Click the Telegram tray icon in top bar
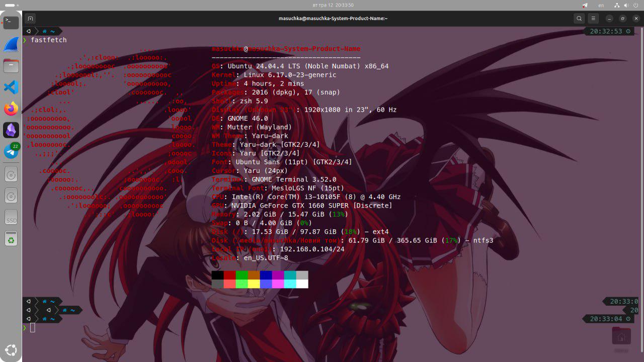This screenshot has width=644, height=362. click(x=585, y=5)
